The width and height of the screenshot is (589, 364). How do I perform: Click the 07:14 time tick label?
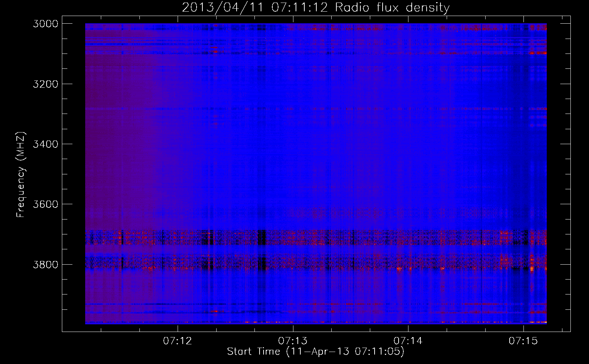pyautogui.click(x=408, y=341)
